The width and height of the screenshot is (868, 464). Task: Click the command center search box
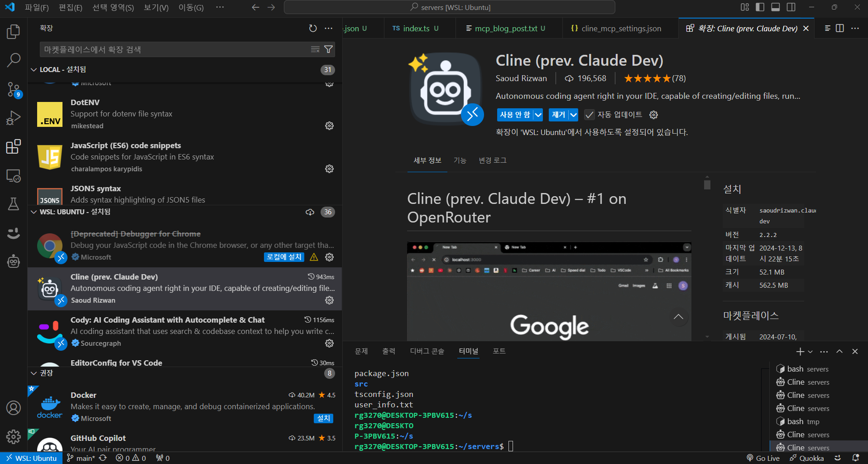[450, 7]
